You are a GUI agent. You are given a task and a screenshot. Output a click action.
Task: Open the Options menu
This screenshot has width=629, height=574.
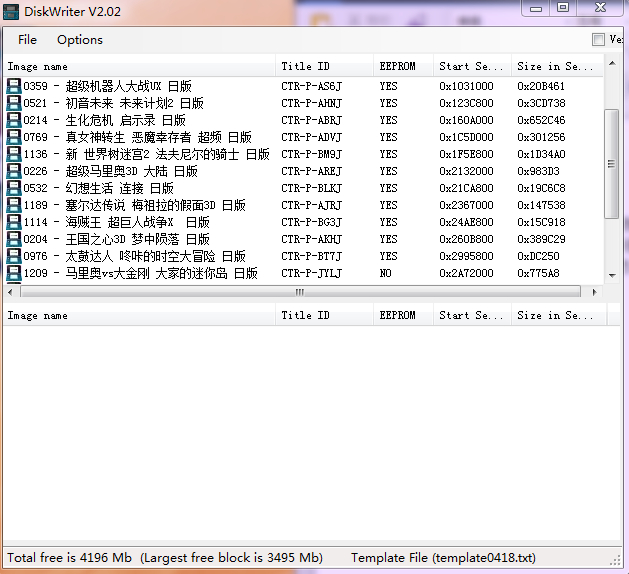(x=80, y=40)
